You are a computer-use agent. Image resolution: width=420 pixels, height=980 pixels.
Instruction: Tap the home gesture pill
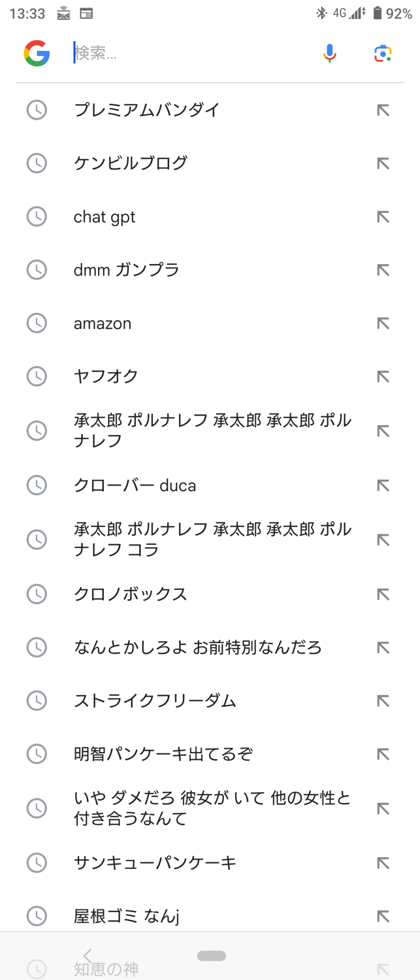211,955
